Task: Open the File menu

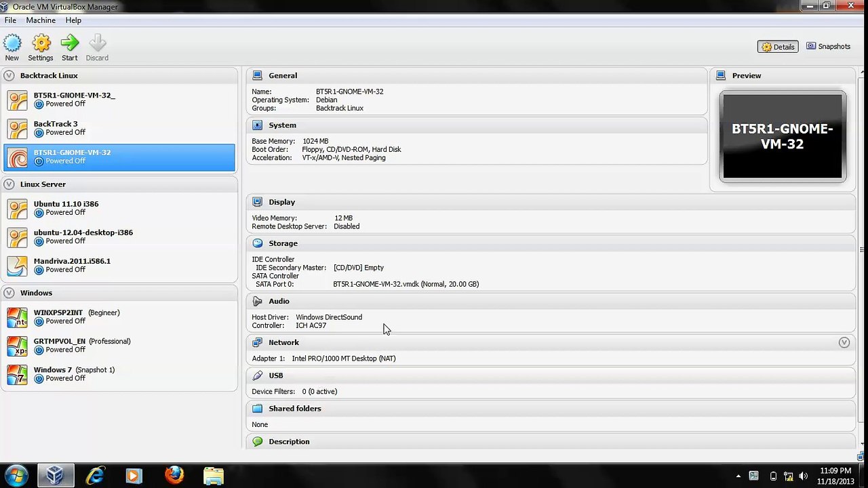Action: pyautogui.click(x=10, y=20)
